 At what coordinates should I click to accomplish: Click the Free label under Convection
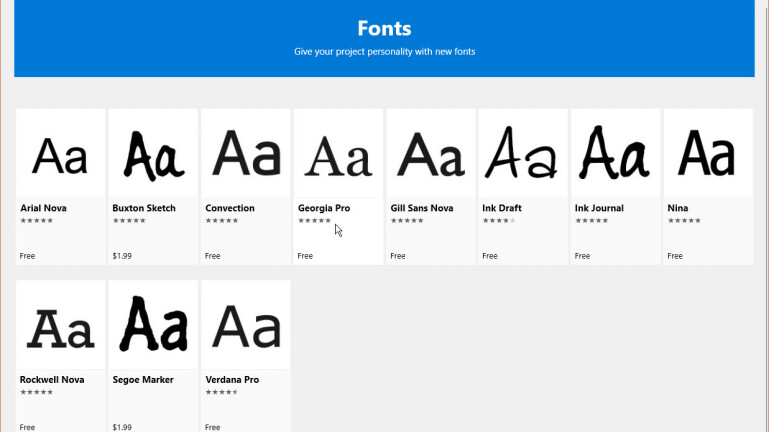[x=212, y=256]
